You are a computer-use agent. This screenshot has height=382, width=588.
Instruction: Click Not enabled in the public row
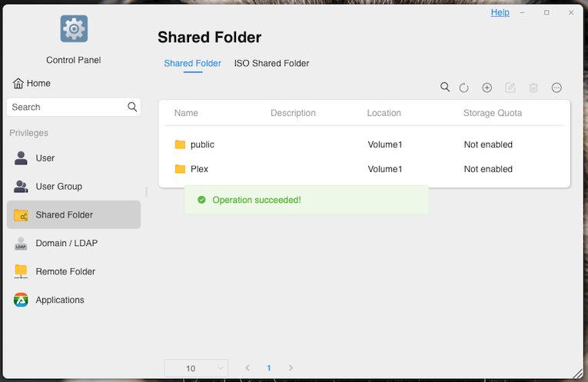pos(488,144)
